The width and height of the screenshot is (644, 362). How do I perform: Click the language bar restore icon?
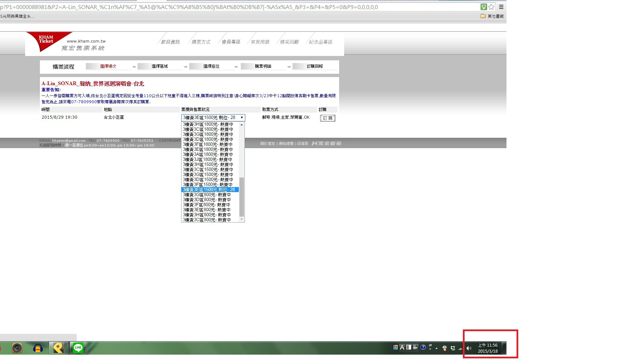coord(430,346)
